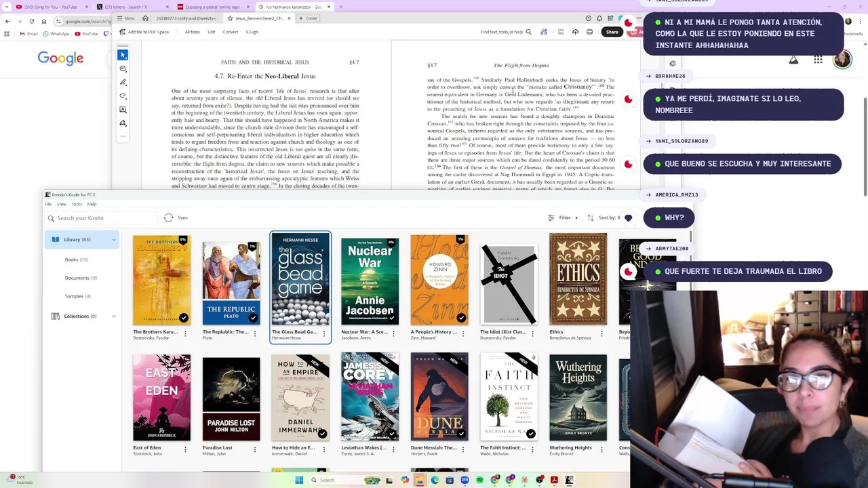Open The Idiot book cover
The image size is (868, 488).
point(509,284)
